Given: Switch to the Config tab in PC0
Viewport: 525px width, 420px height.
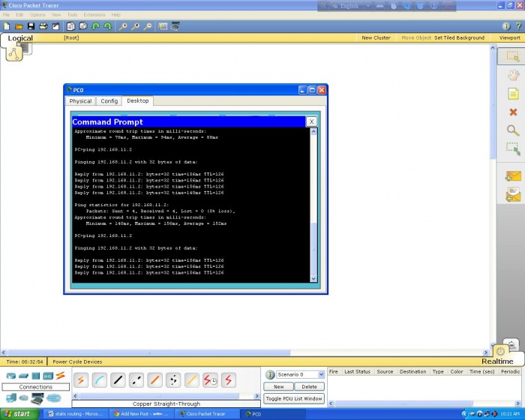Looking at the screenshot, I should pos(109,100).
